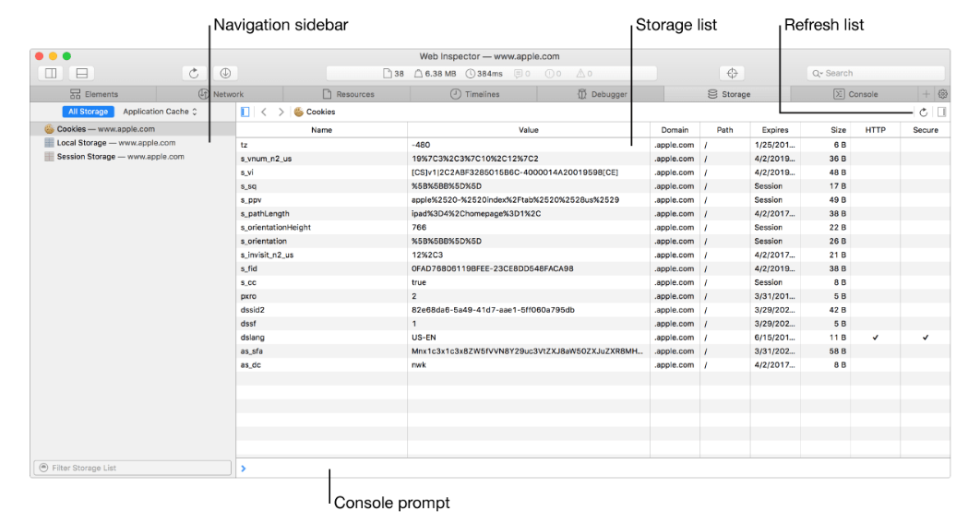The height and width of the screenshot is (523, 980).
Task: Go forward with the right chevron
Action: (x=281, y=112)
